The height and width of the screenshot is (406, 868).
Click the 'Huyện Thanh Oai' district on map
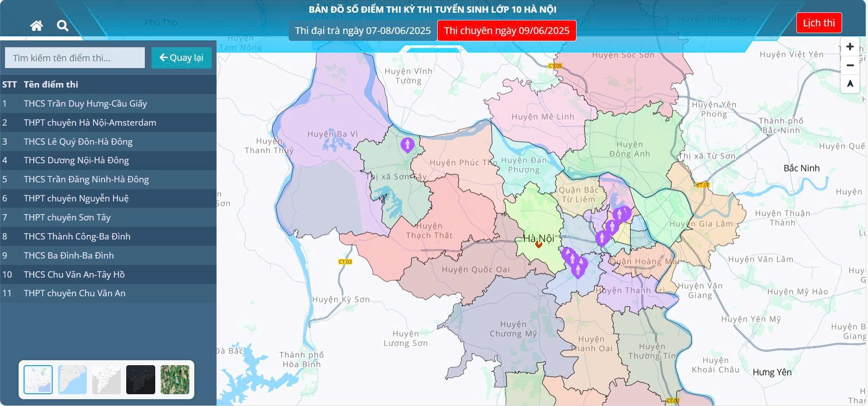(591, 344)
